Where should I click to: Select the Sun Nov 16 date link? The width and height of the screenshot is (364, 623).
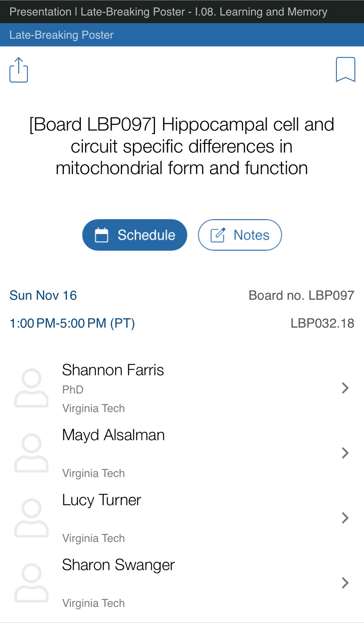pyautogui.click(x=43, y=295)
